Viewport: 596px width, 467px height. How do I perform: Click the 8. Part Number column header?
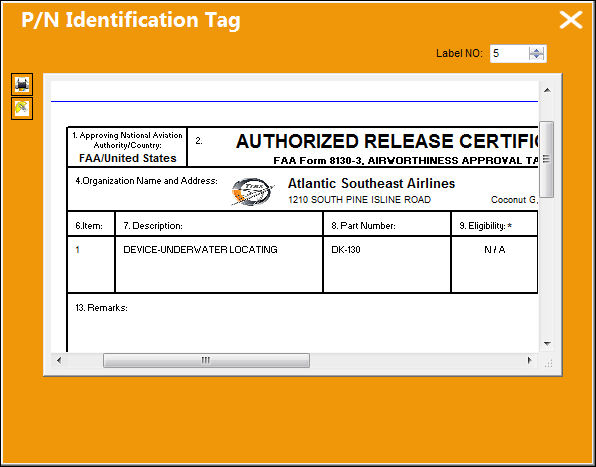tap(363, 226)
